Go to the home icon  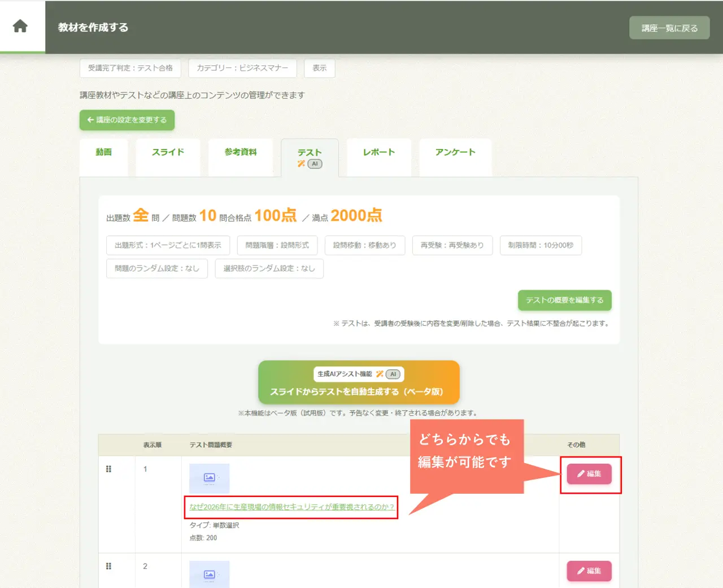(x=20, y=26)
